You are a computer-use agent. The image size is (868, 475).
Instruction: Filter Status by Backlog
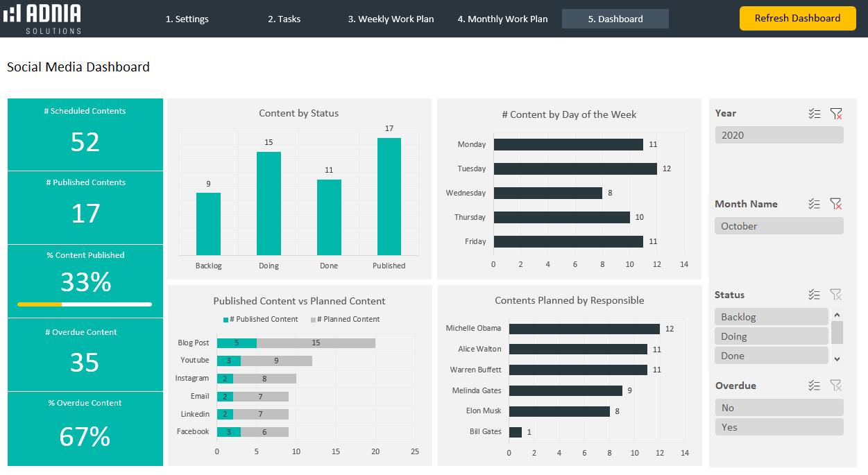[x=771, y=317]
